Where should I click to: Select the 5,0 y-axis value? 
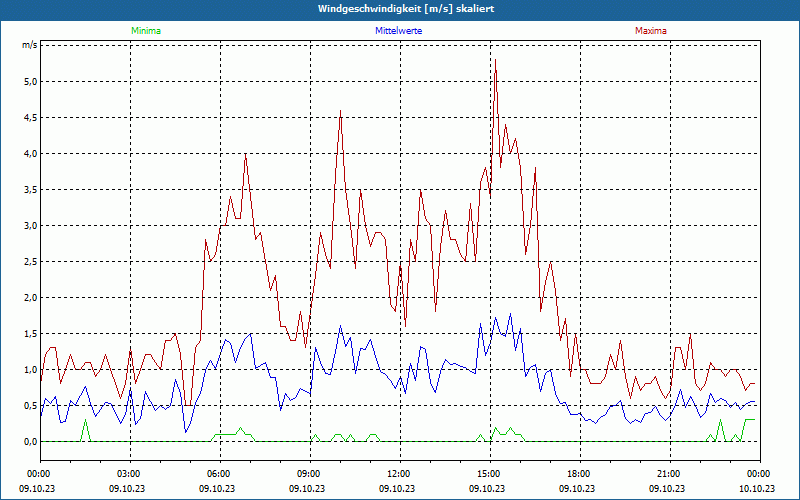pos(29,81)
